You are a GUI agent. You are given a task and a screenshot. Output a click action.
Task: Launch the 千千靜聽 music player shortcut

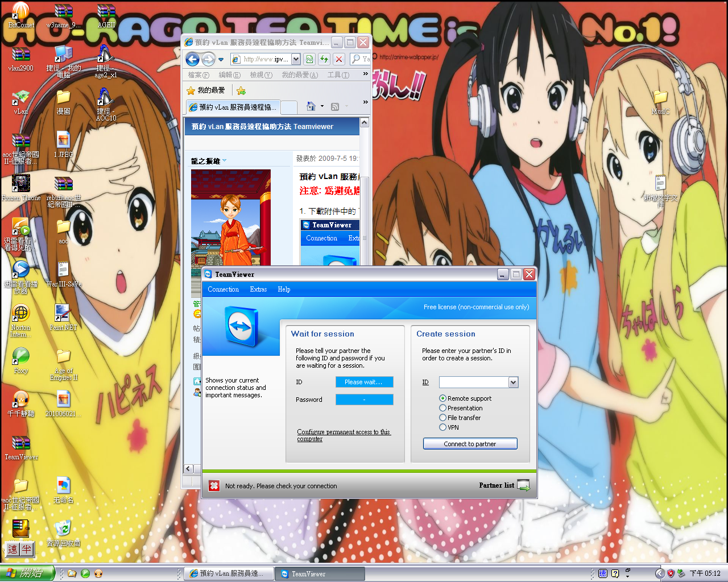click(x=21, y=404)
